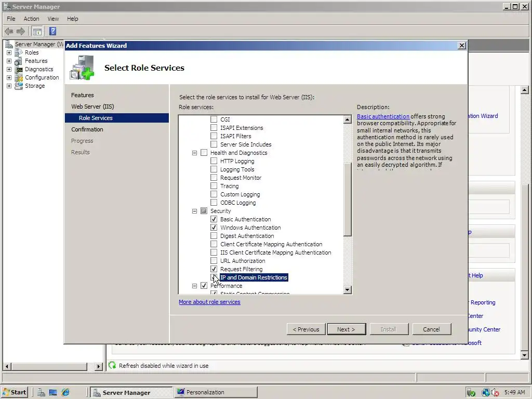
Task: Click the Help question mark toolbar icon
Action: [52, 32]
